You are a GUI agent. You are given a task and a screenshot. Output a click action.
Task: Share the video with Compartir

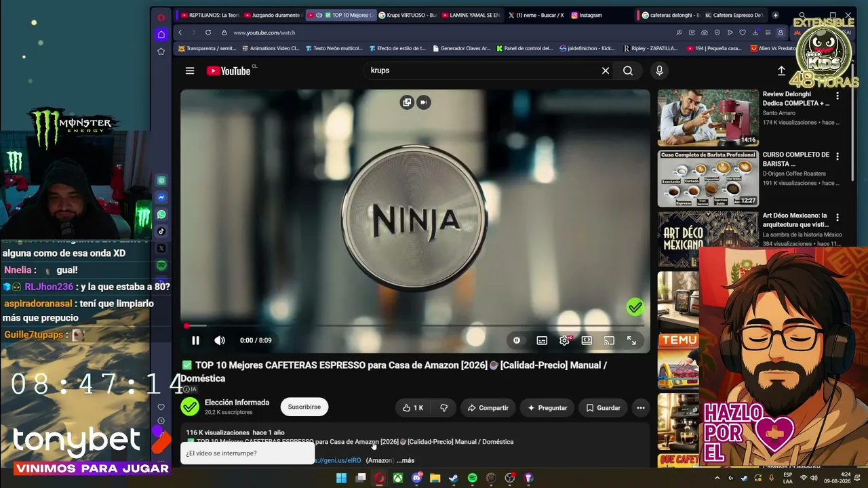coord(488,408)
